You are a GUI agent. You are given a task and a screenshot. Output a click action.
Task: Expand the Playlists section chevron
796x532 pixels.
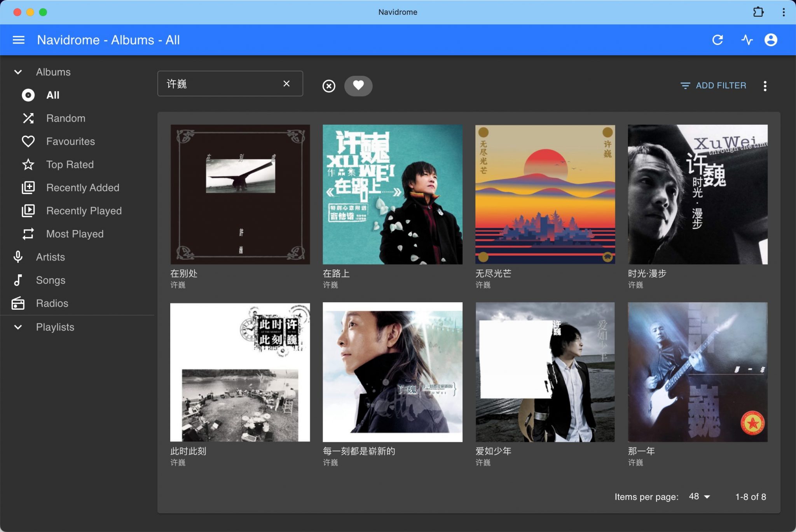point(18,327)
